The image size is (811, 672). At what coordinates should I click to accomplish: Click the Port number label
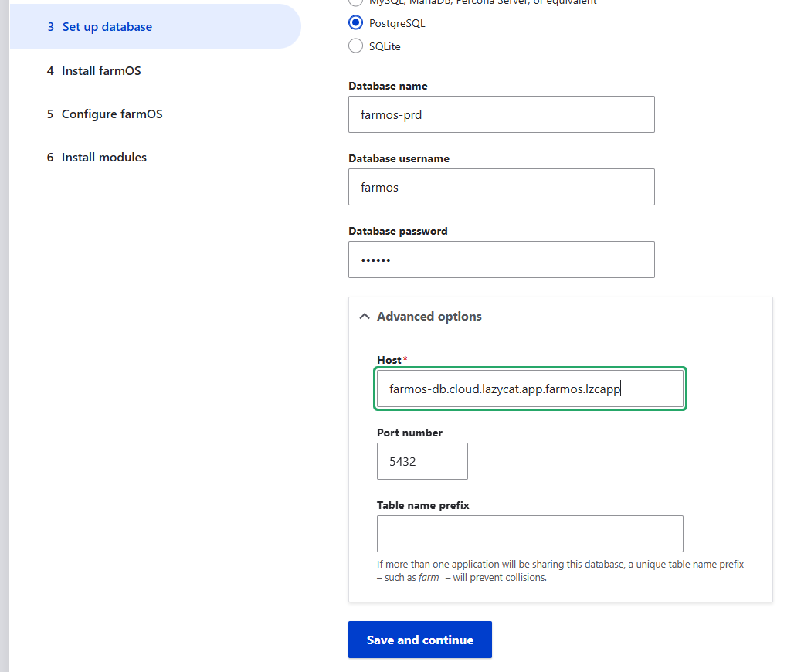click(409, 433)
